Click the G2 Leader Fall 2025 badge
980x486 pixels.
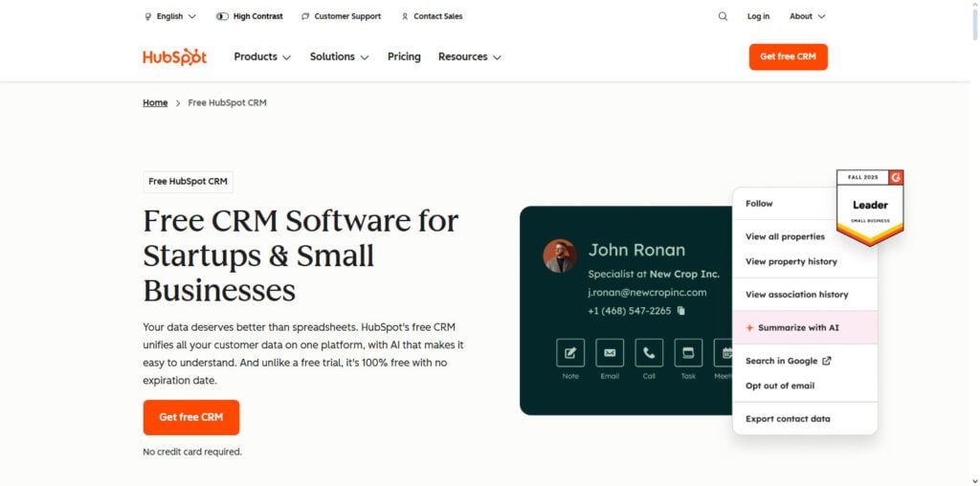point(870,208)
